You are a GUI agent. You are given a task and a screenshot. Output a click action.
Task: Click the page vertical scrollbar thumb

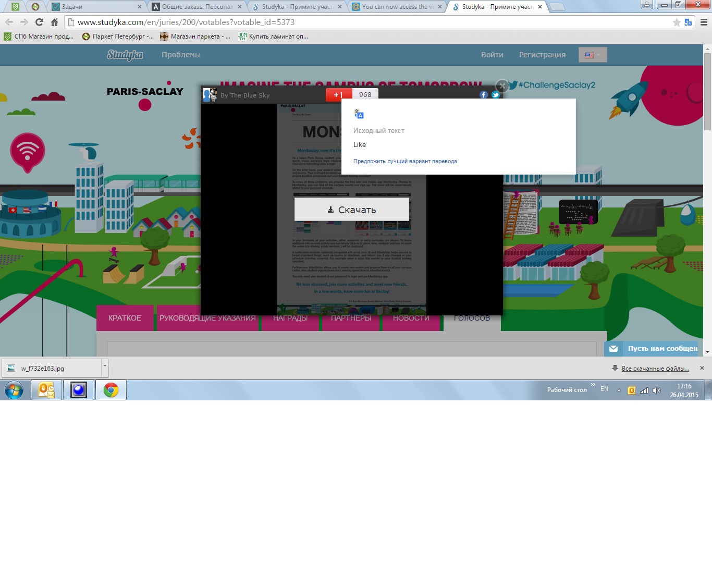point(707,92)
